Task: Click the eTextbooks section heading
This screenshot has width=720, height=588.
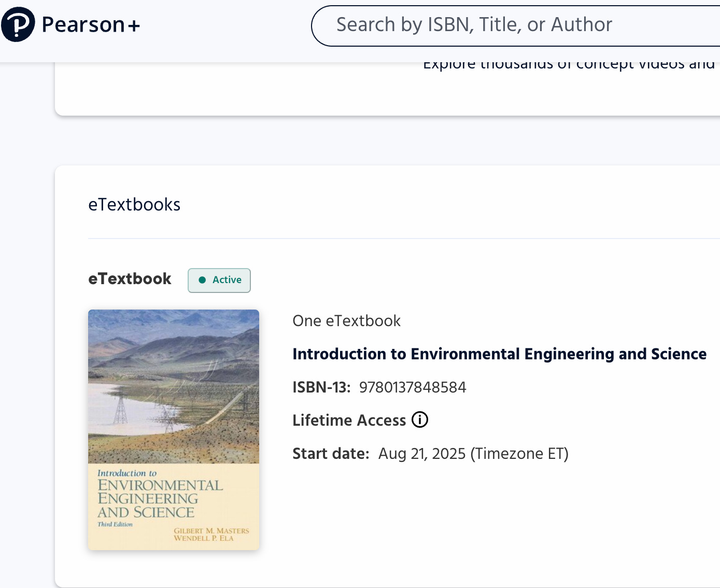Action: click(x=134, y=205)
